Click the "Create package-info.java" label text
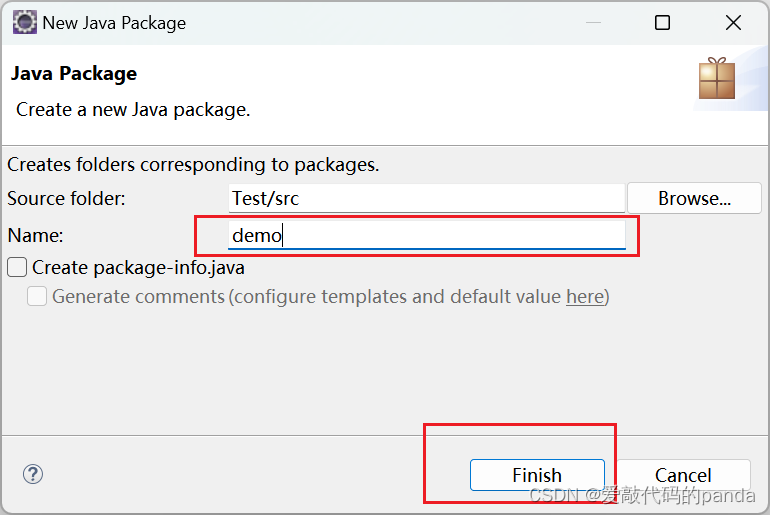Screen dimensions: 770x515 click(x=138, y=268)
